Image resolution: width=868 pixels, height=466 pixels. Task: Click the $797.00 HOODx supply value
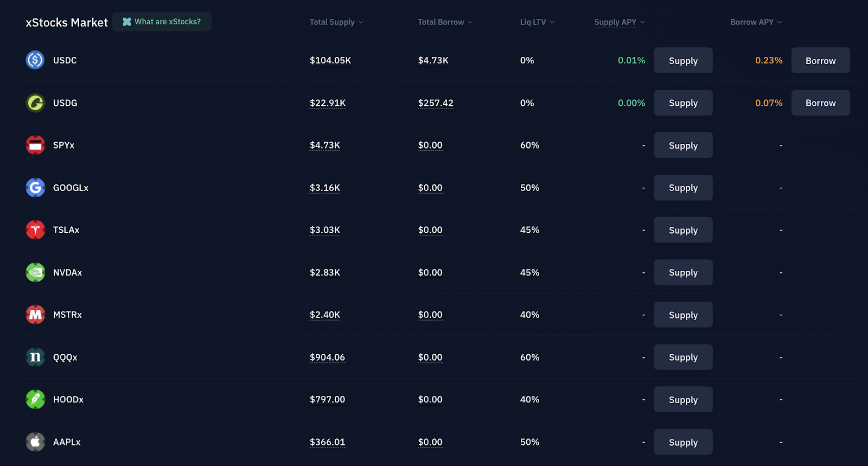click(x=327, y=399)
